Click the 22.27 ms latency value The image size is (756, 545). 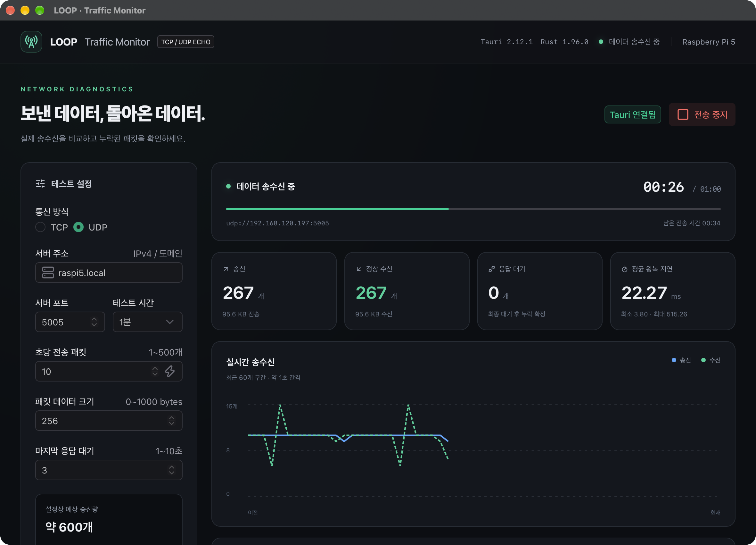(x=651, y=293)
